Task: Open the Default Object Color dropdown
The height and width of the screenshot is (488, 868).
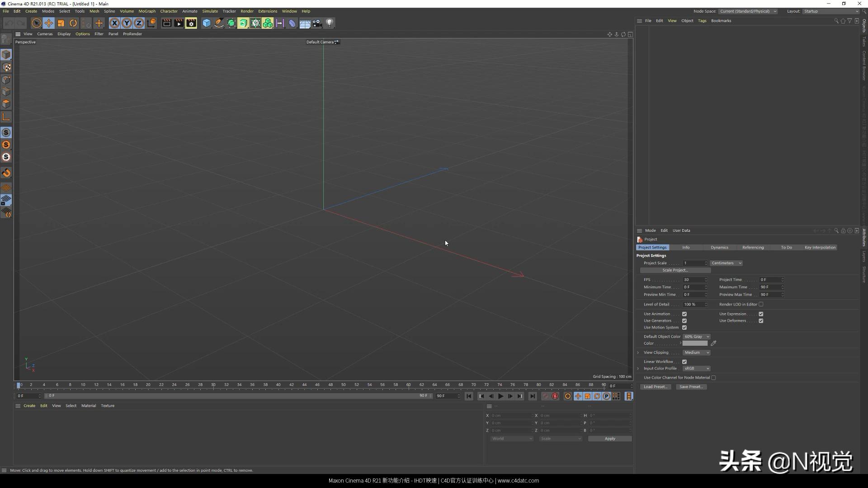Action: [x=696, y=337]
